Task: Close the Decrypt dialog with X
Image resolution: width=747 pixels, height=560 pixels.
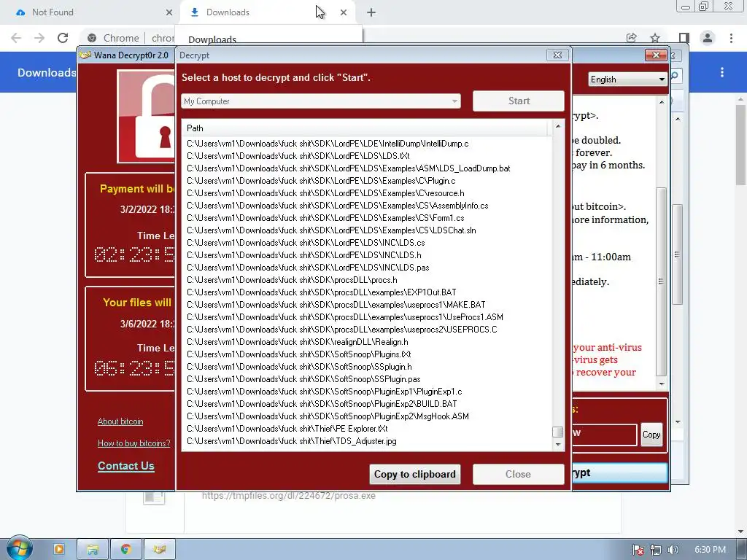Action: [557, 55]
